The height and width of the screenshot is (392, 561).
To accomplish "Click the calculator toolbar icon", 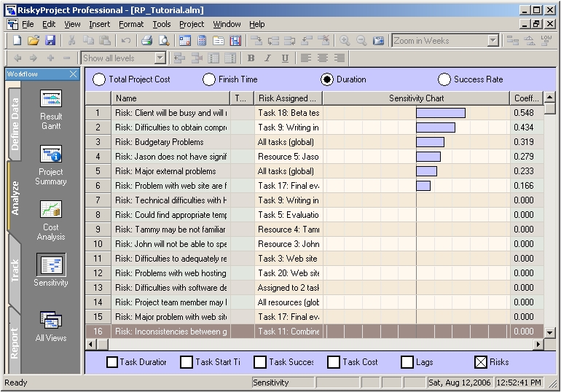I will (202, 40).
